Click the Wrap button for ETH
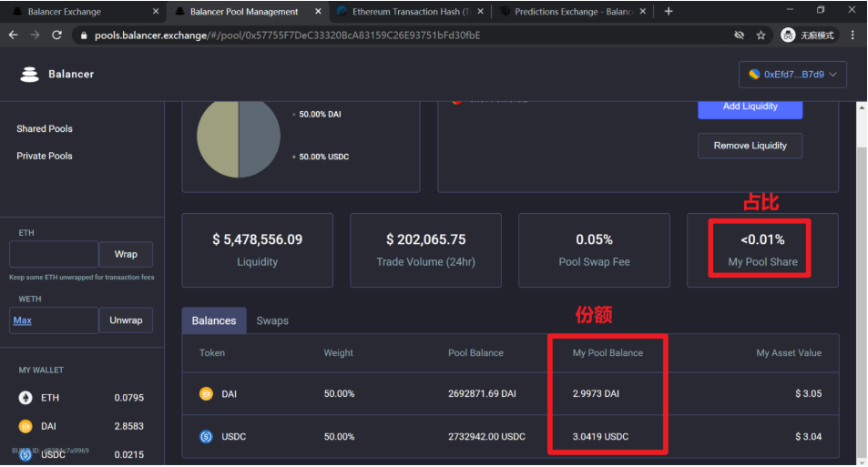Image resolution: width=868 pixels, height=467 pixels. [x=126, y=254]
